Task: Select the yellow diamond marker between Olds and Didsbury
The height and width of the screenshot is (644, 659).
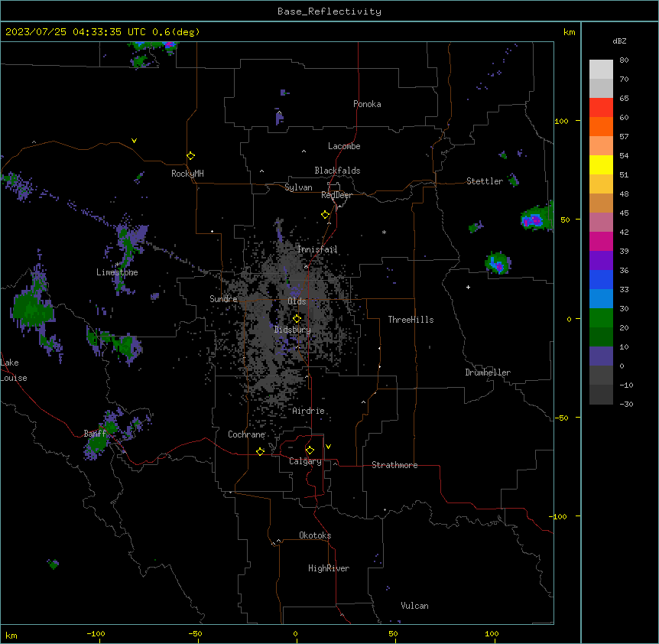Action: [297, 319]
